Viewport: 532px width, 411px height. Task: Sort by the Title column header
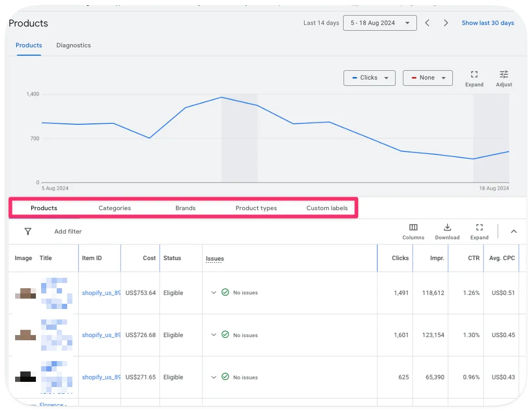point(45,258)
